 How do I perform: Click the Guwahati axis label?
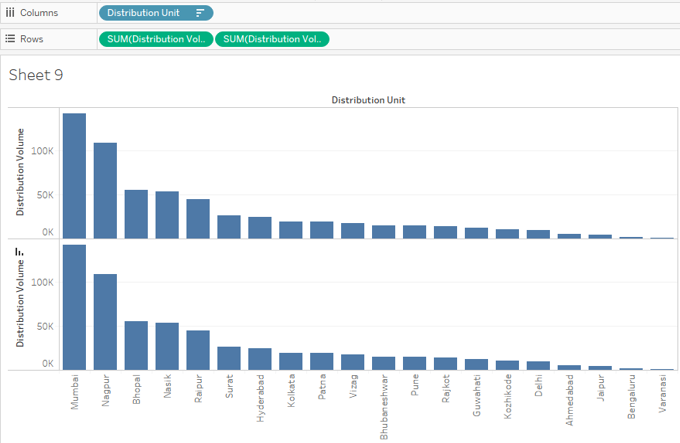pyautogui.click(x=477, y=395)
